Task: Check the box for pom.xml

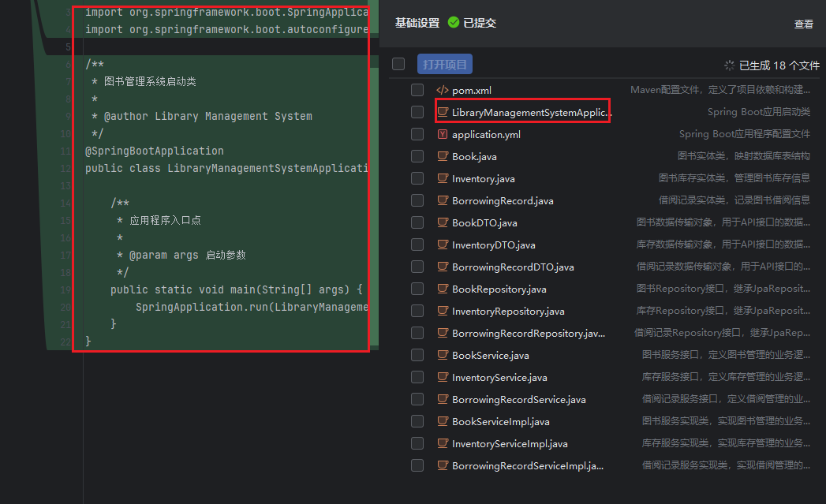Action: (x=417, y=91)
